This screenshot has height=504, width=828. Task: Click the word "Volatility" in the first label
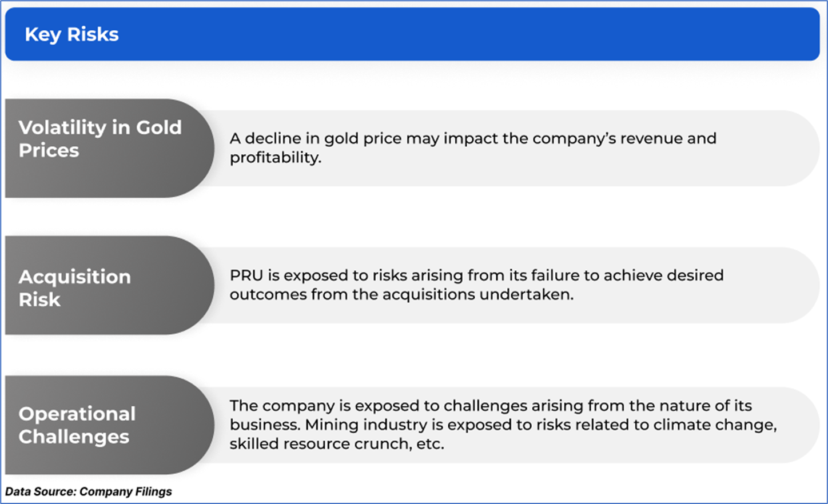point(62,127)
